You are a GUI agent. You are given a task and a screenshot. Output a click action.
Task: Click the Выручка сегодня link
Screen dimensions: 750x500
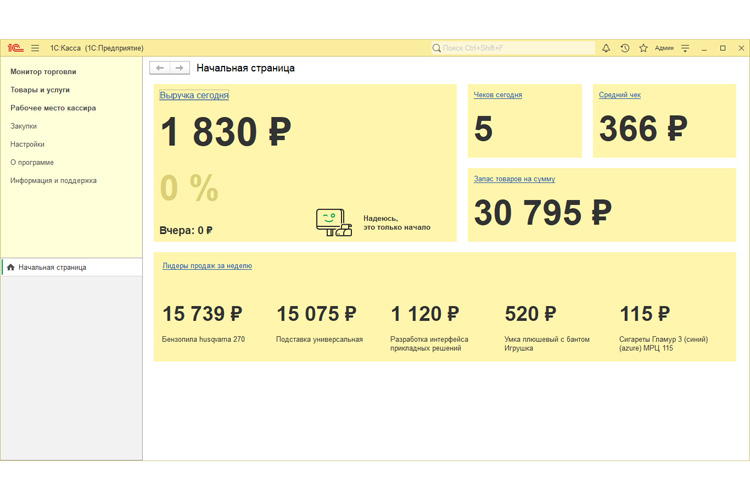point(194,96)
